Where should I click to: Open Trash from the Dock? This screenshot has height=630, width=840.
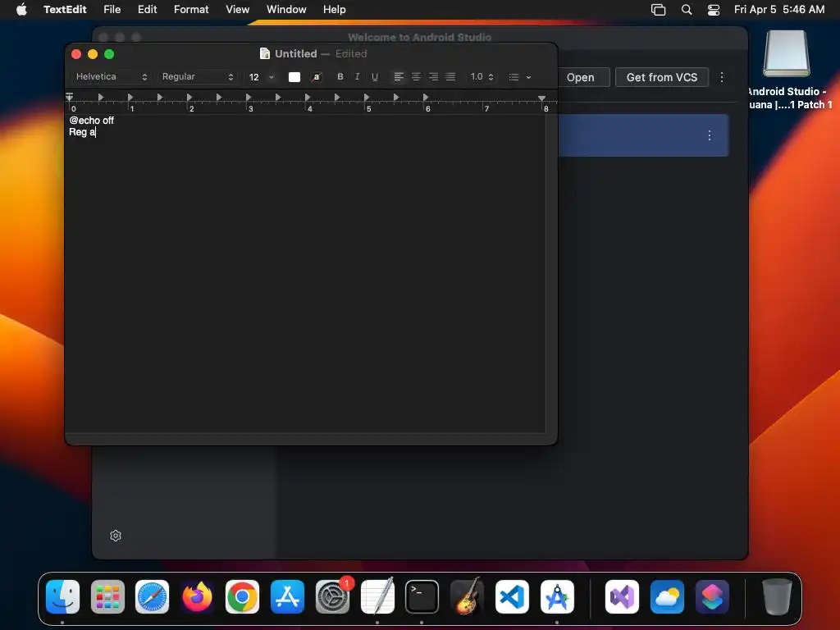point(777,597)
